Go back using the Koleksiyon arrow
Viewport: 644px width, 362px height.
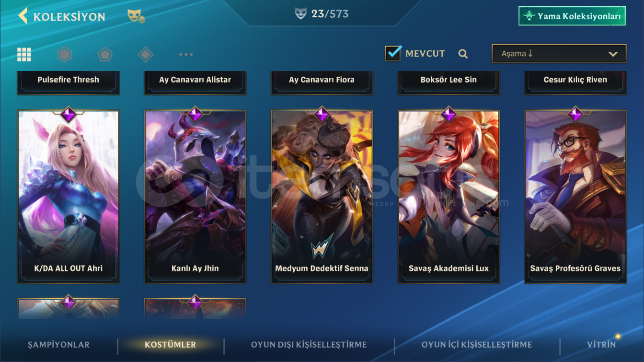point(23,16)
